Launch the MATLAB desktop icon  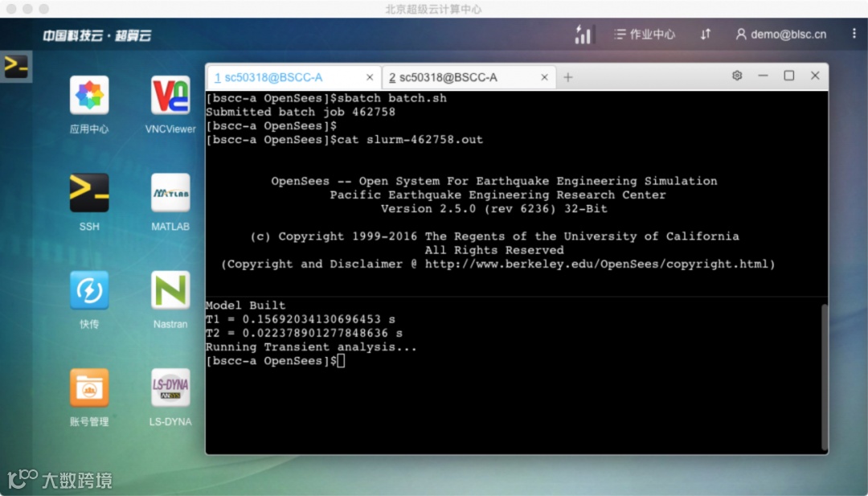(x=170, y=193)
